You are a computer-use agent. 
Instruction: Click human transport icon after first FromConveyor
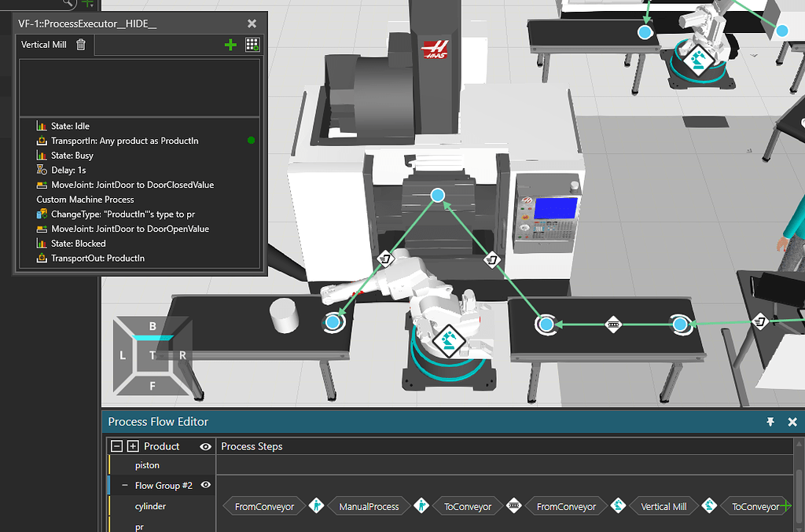317,506
